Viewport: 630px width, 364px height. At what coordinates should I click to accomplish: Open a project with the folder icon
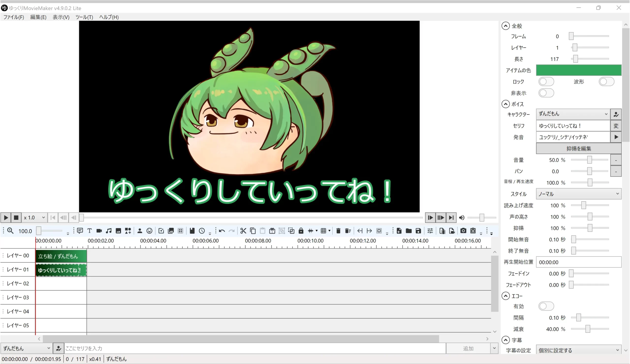409,231
